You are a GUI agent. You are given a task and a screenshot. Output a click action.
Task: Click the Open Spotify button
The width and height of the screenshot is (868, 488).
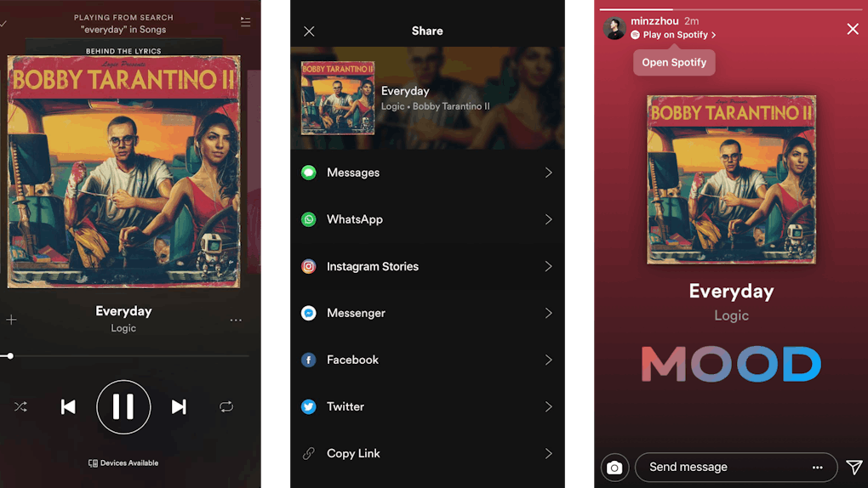(674, 63)
